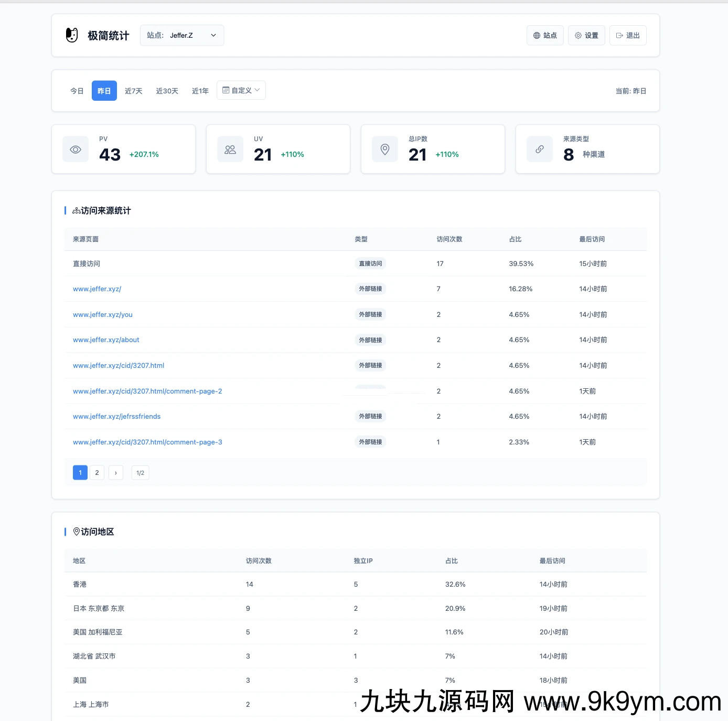Select the 近30天 time range tab
Screen dimensions: 728x721
click(167, 91)
